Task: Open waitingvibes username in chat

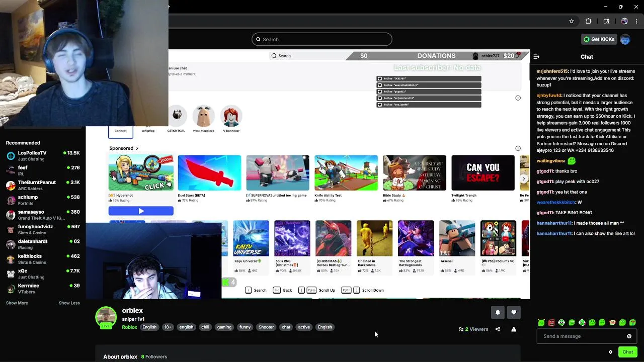Action: pyautogui.click(x=551, y=161)
